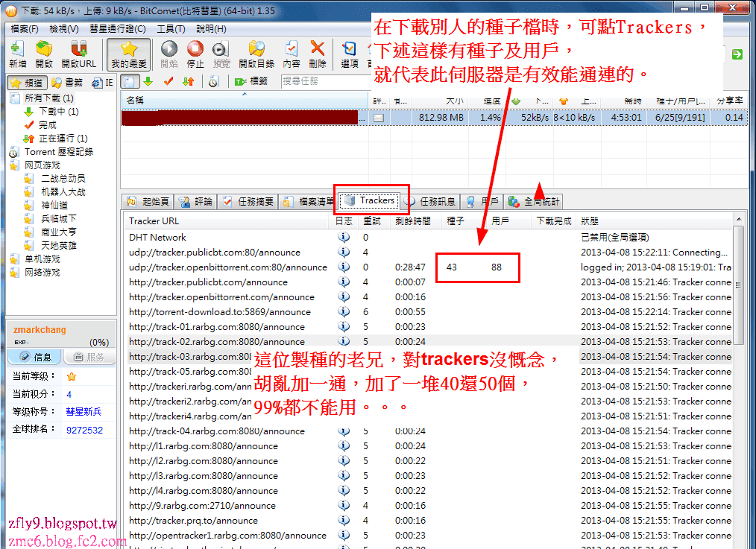The height and width of the screenshot is (549, 756).
Task: Select 正在運行 (1) tree item
Action: [x=63, y=139]
